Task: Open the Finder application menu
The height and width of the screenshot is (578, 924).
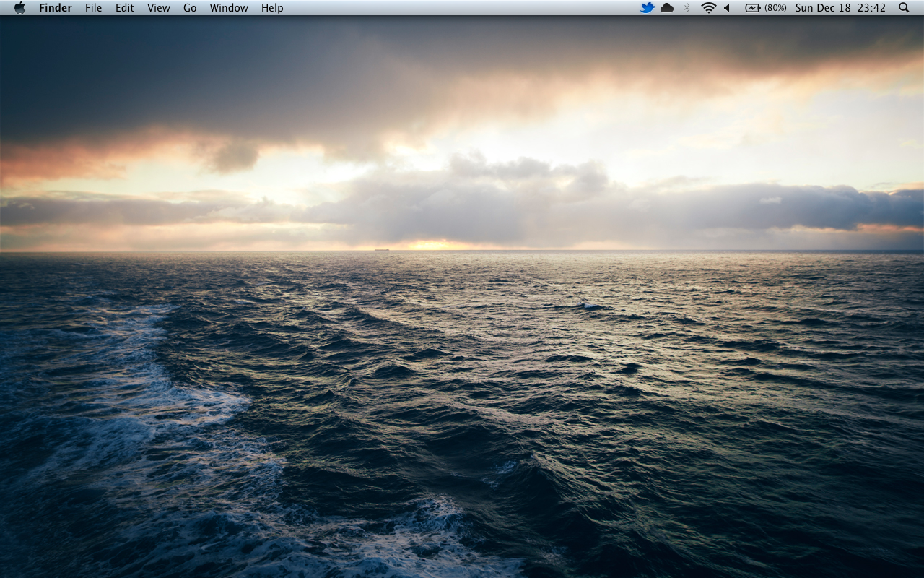Action: [x=55, y=8]
